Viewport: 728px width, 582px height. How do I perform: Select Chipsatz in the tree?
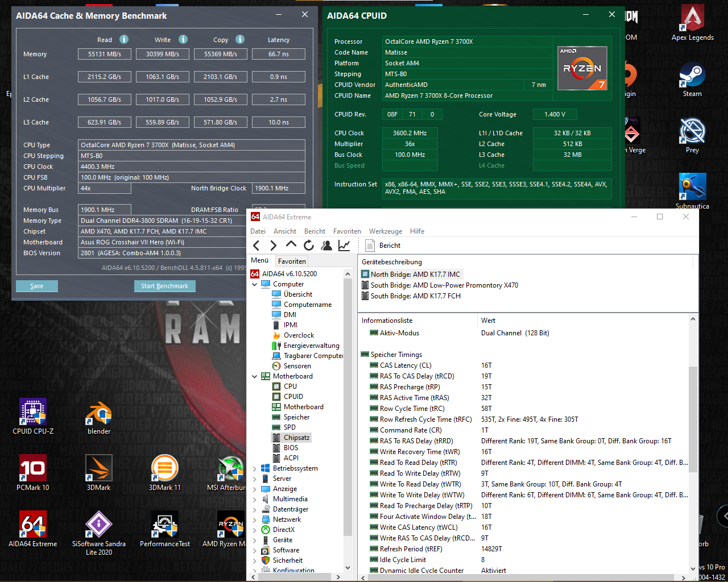[x=297, y=438]
